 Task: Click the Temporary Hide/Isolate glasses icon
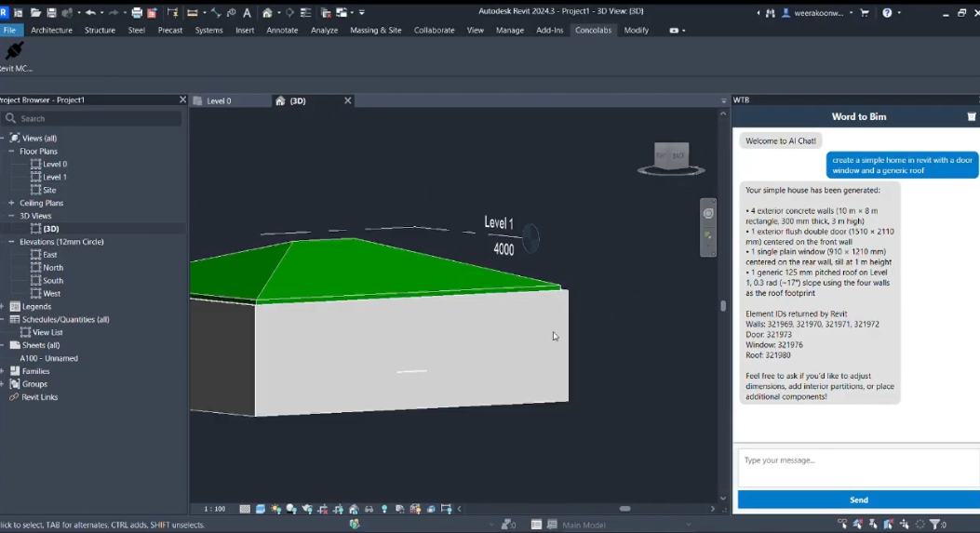[x=369, y=509]
